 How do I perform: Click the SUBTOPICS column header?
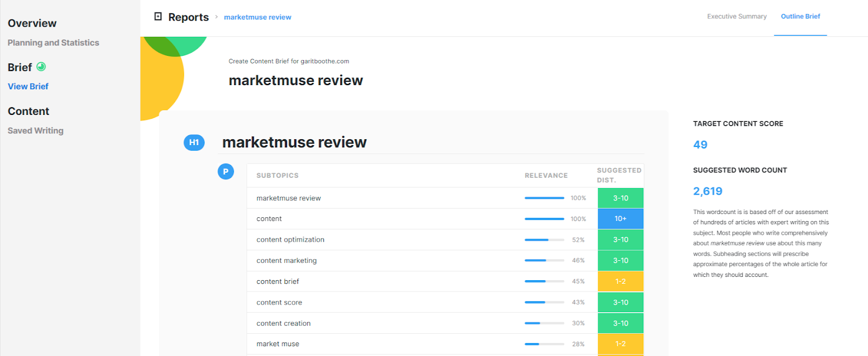click(x=277, y=176)
